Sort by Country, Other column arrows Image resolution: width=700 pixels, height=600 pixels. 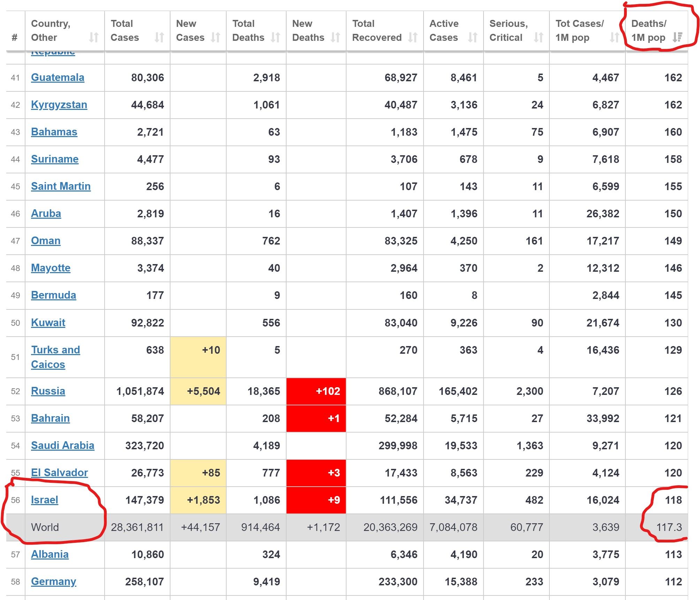(93, 37)
